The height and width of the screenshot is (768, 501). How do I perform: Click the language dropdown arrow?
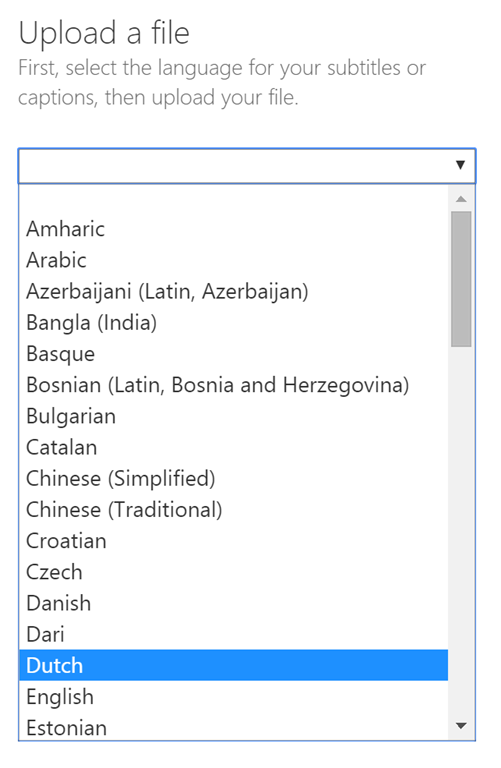point(460,165)
